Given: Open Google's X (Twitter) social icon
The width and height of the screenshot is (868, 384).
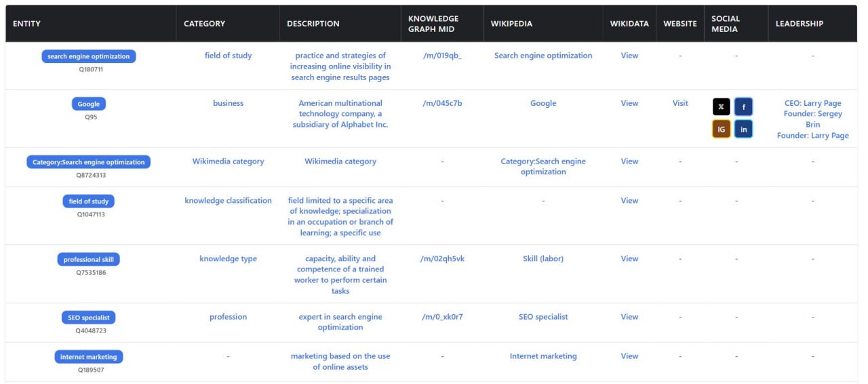Looking at the screenshot, I should tap(722, 107).
